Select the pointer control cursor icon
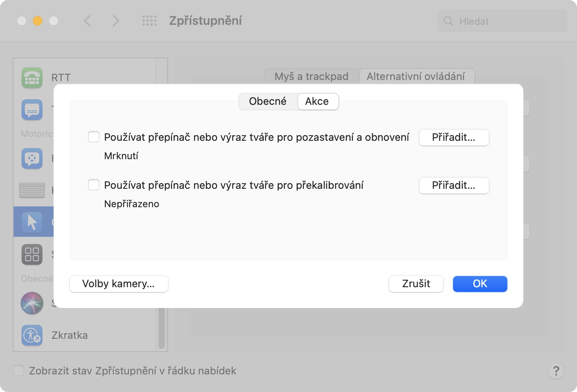The height and width of the screenshot is (392, 577). pyautogui.click(x=32, y=222)
